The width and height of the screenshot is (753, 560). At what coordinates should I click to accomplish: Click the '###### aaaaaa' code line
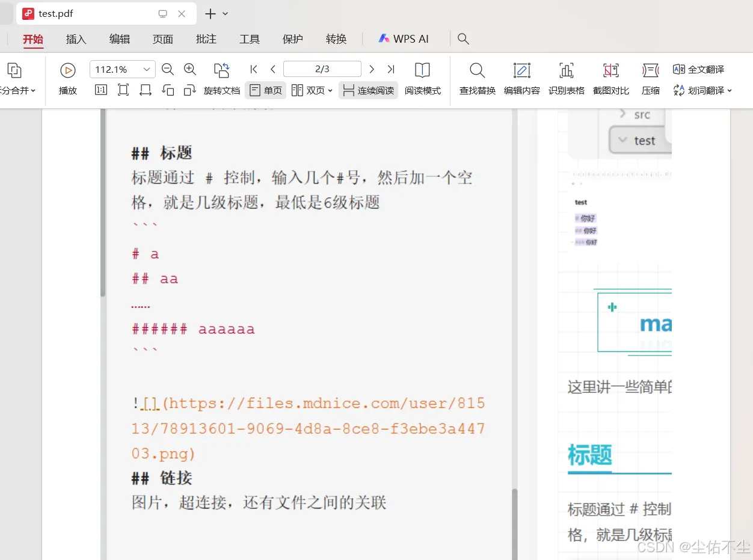click(193, 329)
